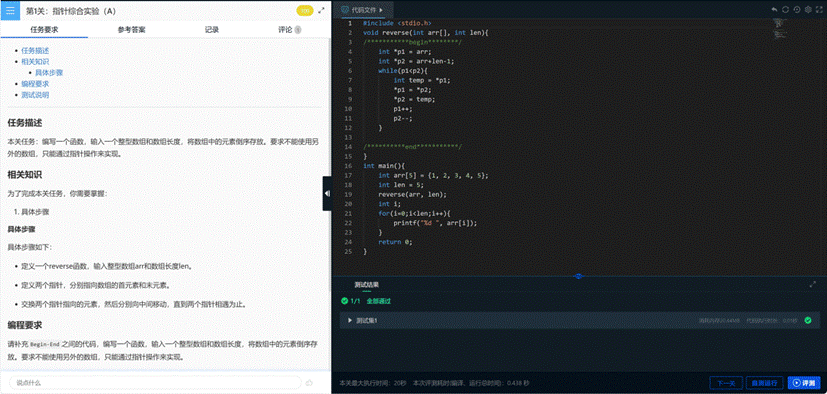Switch to the 任务要求 tab

point(44,30)
